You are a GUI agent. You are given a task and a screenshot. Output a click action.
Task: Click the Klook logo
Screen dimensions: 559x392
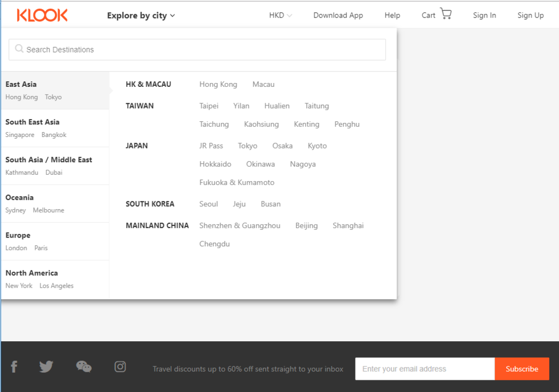[42, 15]
